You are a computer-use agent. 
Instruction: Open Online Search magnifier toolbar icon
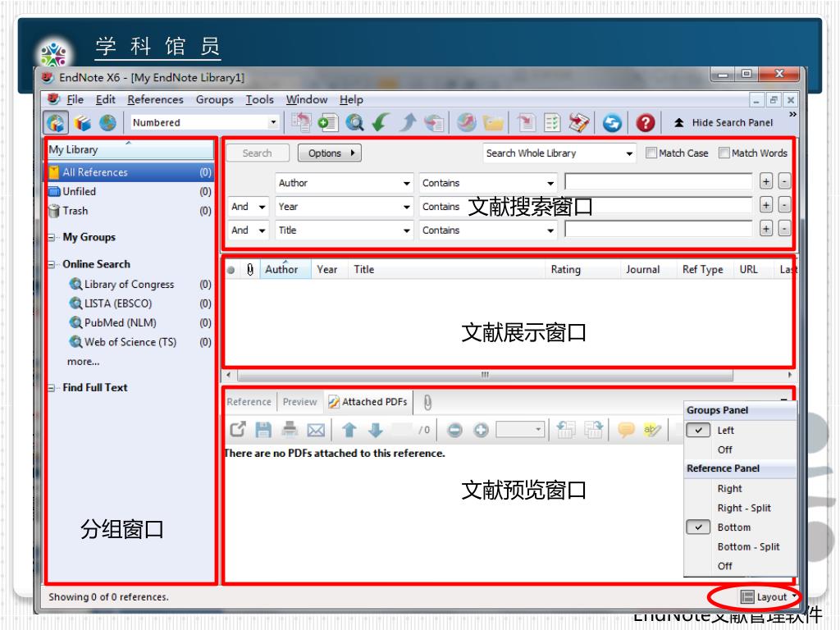(354, 123)
